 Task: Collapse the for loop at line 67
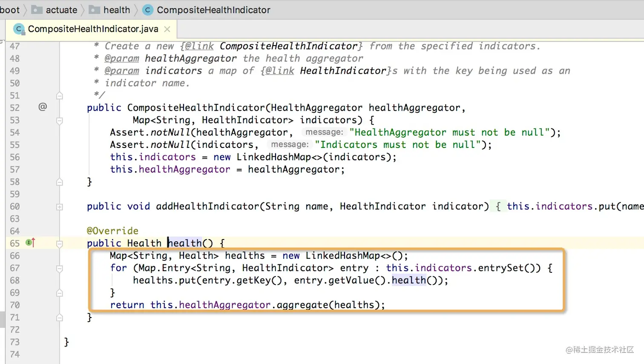60,269
